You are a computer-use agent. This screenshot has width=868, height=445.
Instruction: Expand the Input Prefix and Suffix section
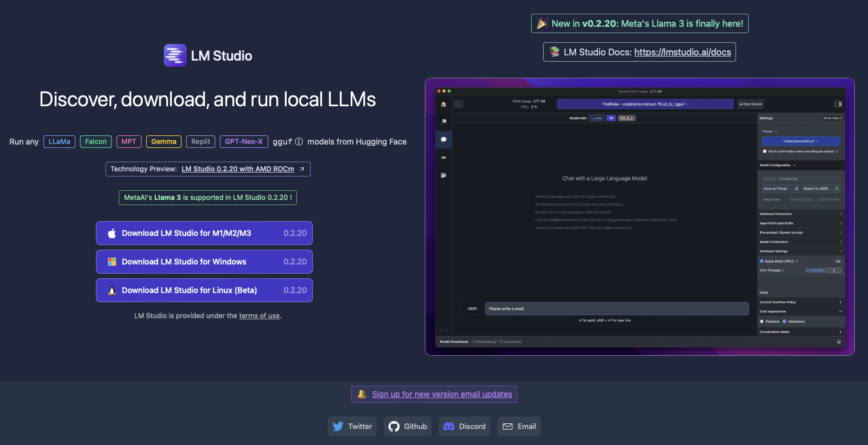click(801, 223)
